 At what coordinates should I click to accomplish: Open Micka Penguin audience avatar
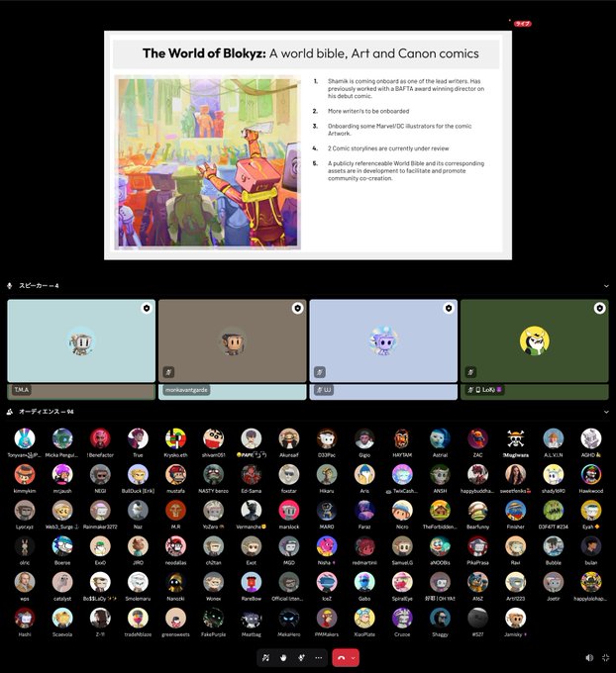[62, 438]
